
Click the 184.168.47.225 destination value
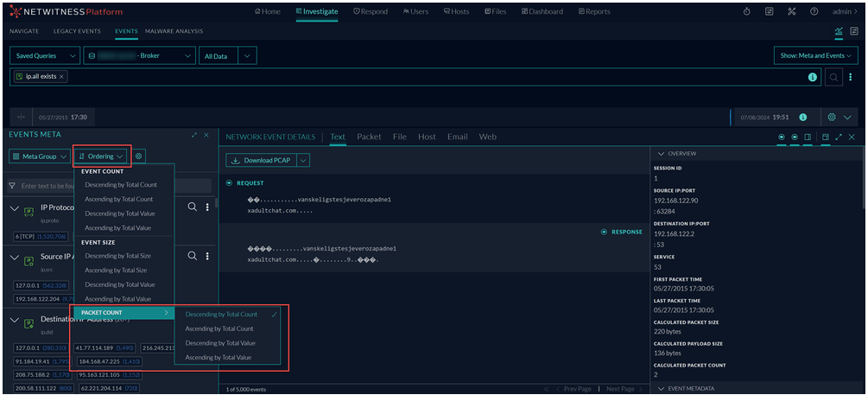click(108, 362)
